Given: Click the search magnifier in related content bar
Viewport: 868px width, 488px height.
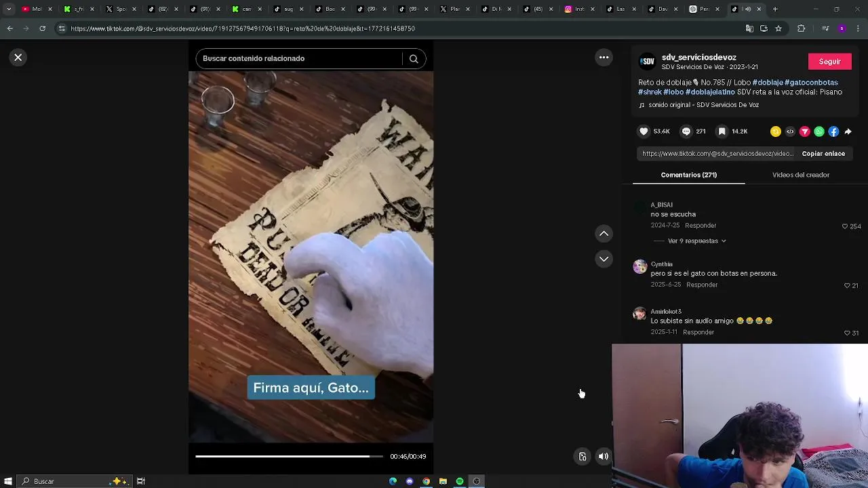Looking at the screenshot, I should click(x=414, y=59).
